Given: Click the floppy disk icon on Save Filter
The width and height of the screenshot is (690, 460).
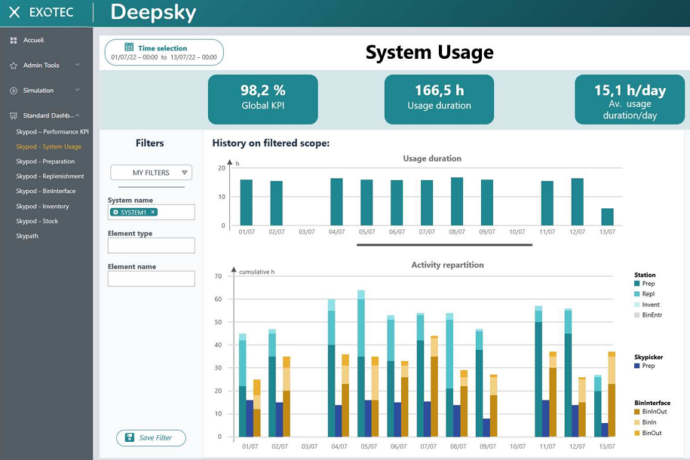Looking at the screenshot, I should click(x=129, y=438).
